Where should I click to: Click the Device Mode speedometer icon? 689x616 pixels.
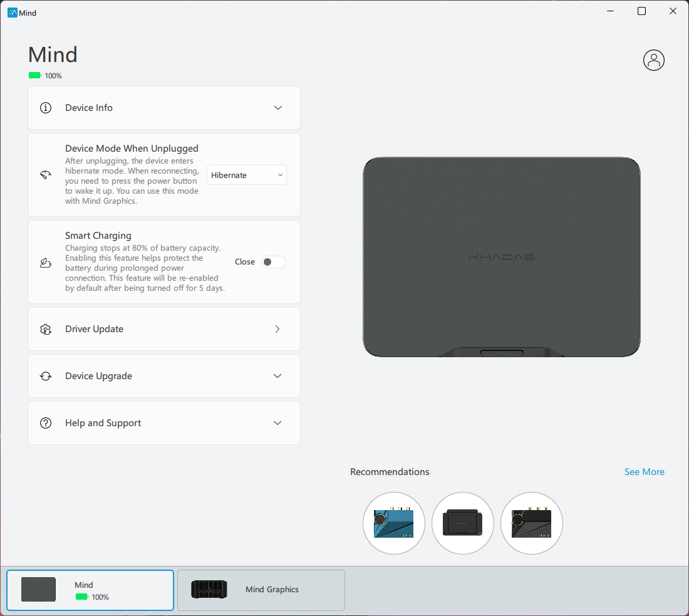pos(46,175)
